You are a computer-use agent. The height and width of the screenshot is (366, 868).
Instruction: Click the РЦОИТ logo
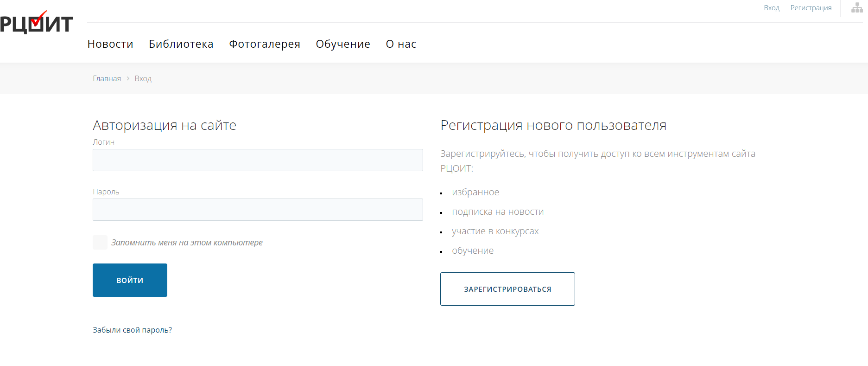(x=36, y=22)
